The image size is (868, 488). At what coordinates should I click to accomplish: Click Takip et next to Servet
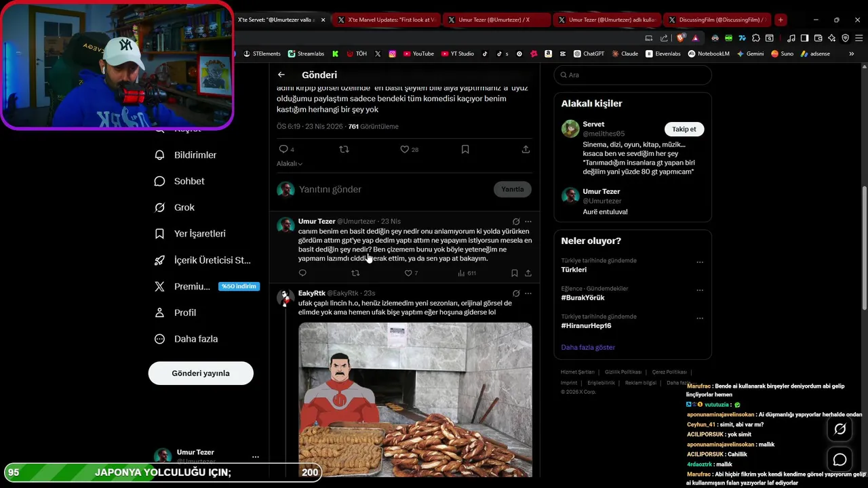tap(684, 129)
